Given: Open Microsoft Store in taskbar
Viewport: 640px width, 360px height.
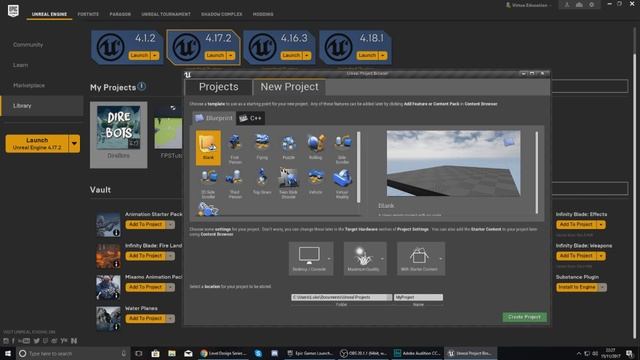Looking at the screenshot, I should click(156, 353).
